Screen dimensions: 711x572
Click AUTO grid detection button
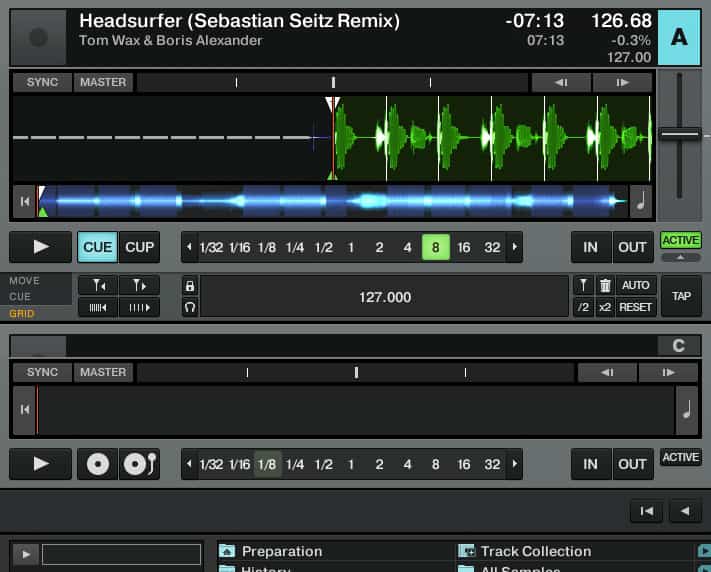point(636,285)
